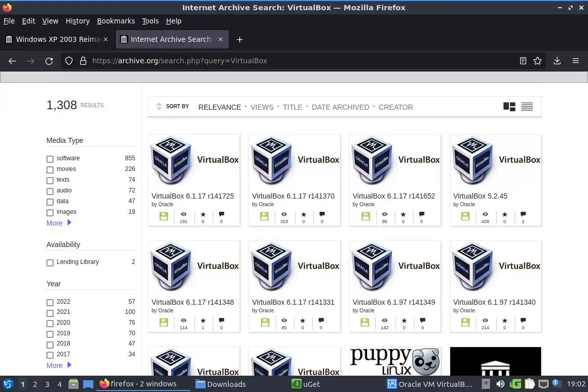Viewport: 588px width, 392px height.
Task: Filter results by year 2021
Action: click(x=50, y=313)
